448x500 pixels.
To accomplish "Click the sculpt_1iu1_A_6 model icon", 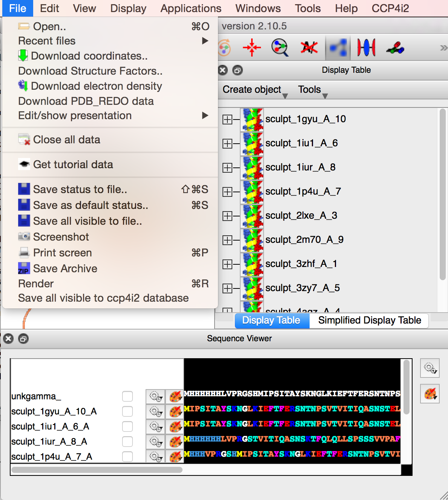I will 252,143.
